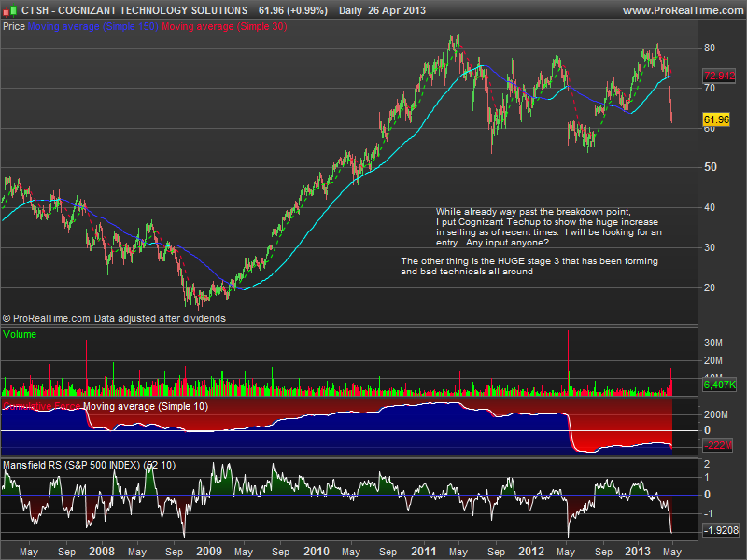Click the green 6,407K volume value tag
The height and width of the screenshot is (560, 747).
click(717, 385)
